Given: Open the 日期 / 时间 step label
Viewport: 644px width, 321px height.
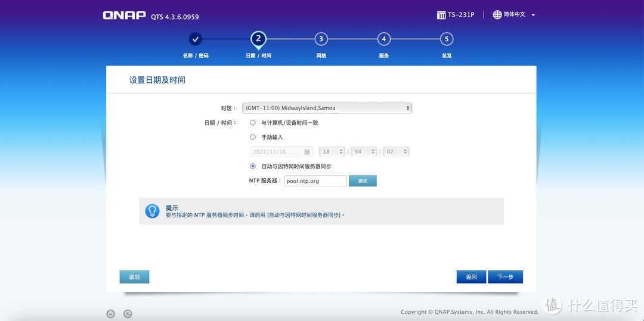Looking at the screenshot, I should tap(258, 56).
